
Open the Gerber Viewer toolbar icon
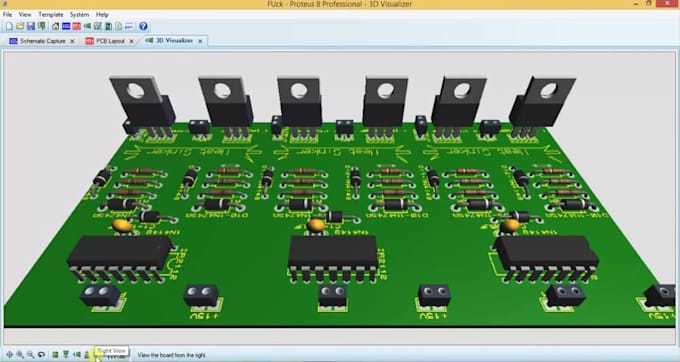(98, 26)
